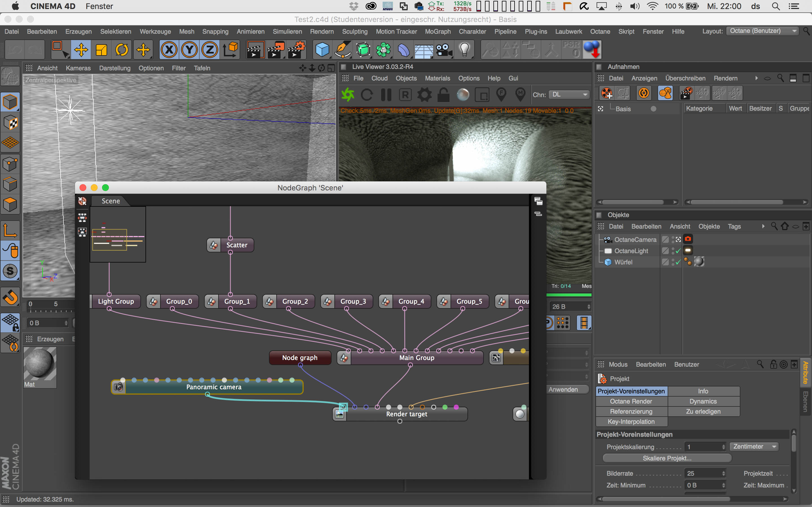Toggle X axis lock

pyautogui.click(x=169, y=50)
